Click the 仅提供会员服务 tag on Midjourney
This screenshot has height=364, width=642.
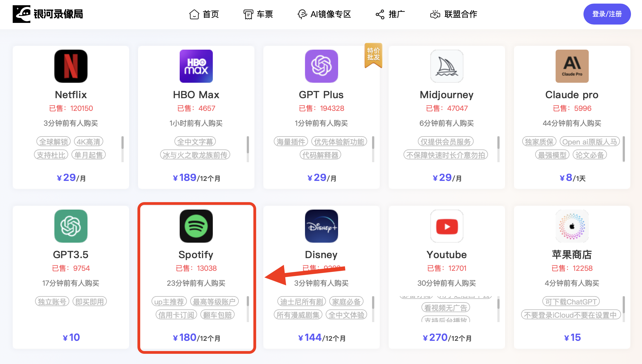coord(445,142)
